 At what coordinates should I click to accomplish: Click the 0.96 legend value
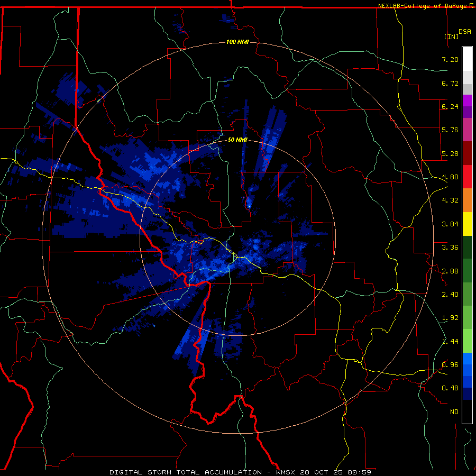(x=450, y=365)
